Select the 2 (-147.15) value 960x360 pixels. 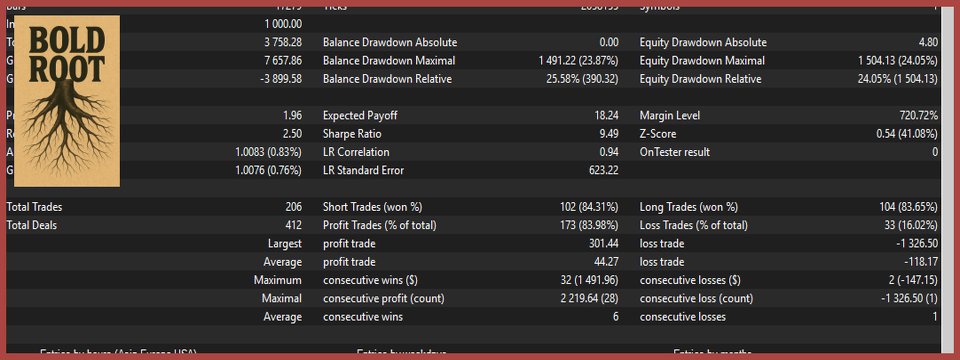tap(912, 280)
